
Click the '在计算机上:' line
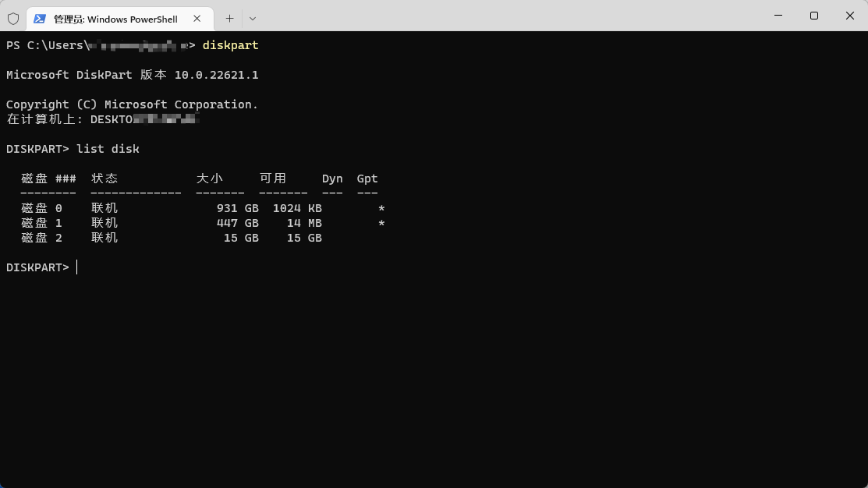click(102, 119)
